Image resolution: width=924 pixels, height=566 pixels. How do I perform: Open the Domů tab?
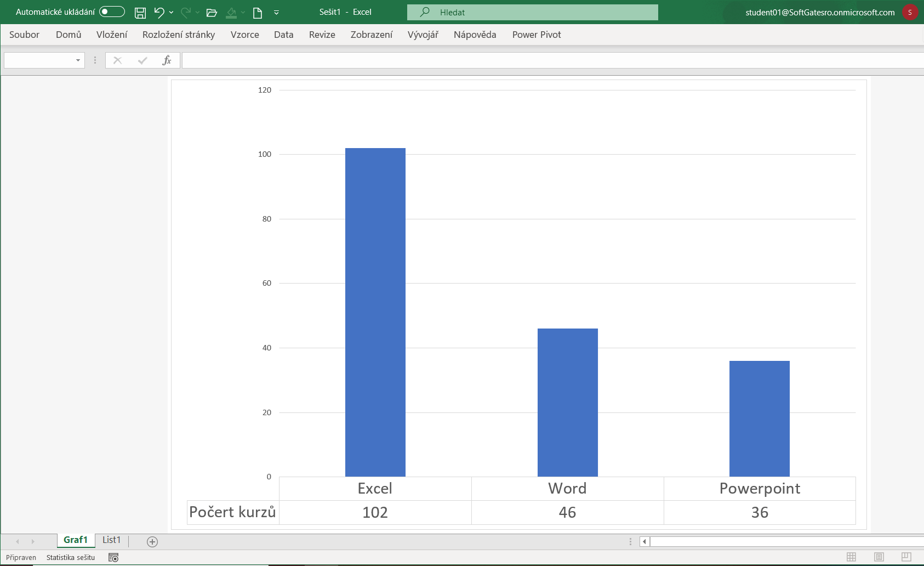click(69, 35)
